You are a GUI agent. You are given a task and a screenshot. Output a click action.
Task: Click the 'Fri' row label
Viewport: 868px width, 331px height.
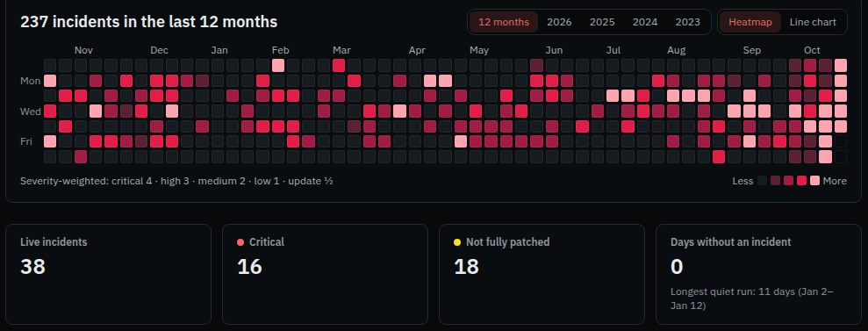click(x=26, y=141)
